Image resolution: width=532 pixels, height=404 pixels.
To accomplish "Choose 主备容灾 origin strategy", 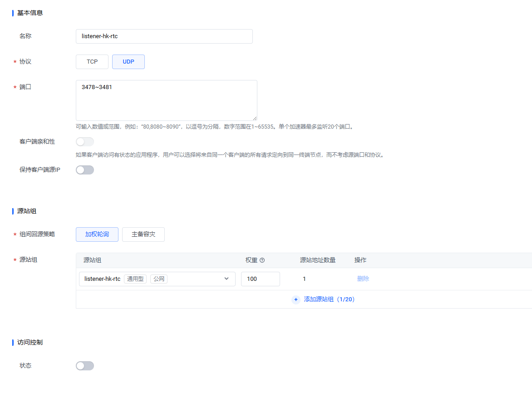I will click(x=143, y=234).
